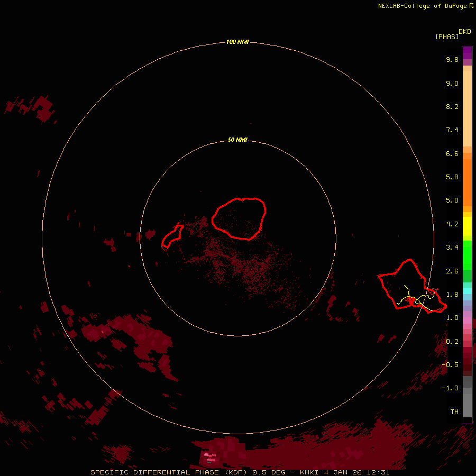Viewport: 476px width, 476px height.
Task: Click the TH legend label
Action: tap(454, 411)
